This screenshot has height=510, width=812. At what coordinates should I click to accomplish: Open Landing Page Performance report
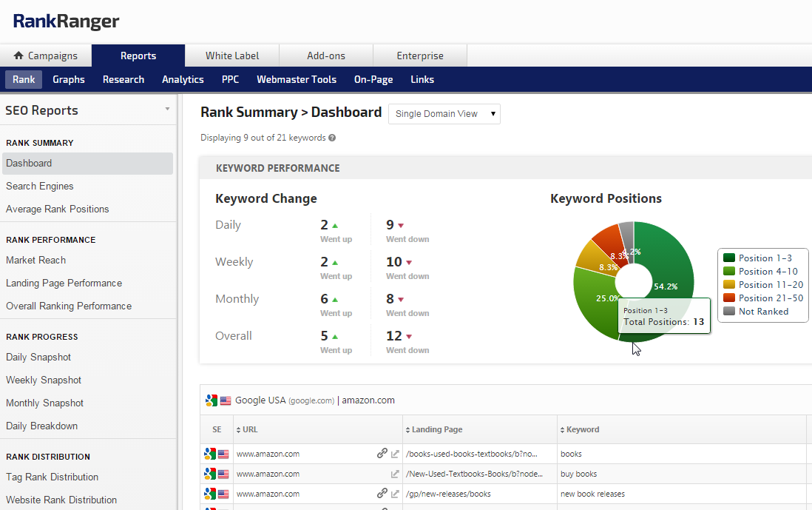pos(64,283)
